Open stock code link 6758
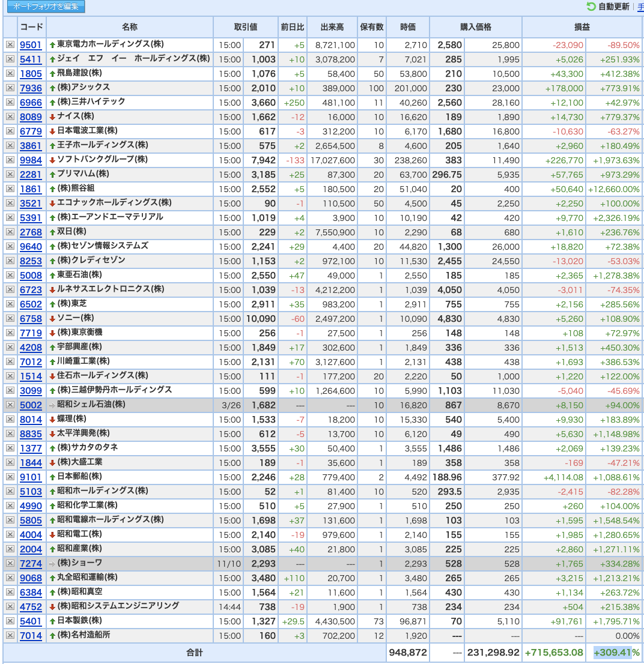Viewport: 644px width, 664px height. [31, 318]
